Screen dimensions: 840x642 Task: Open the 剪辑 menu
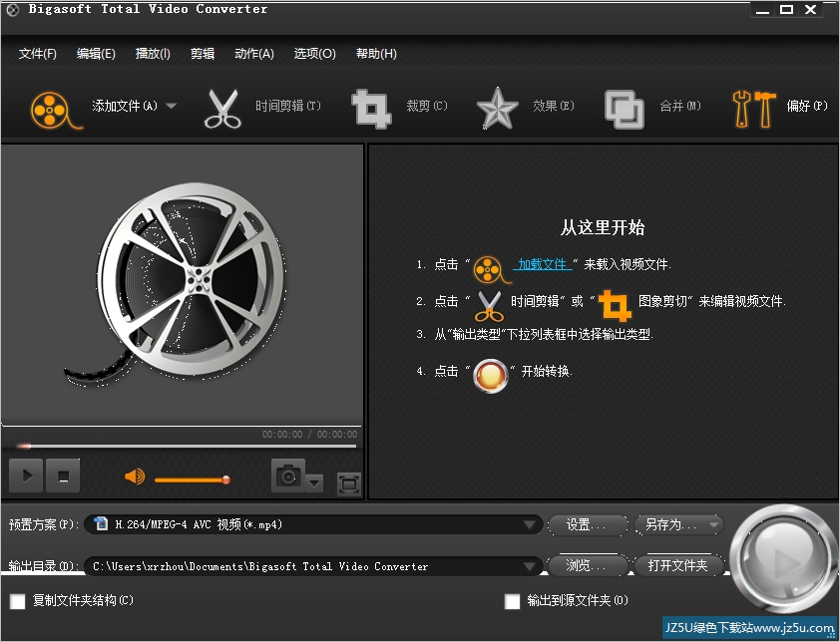click(203, 54)
